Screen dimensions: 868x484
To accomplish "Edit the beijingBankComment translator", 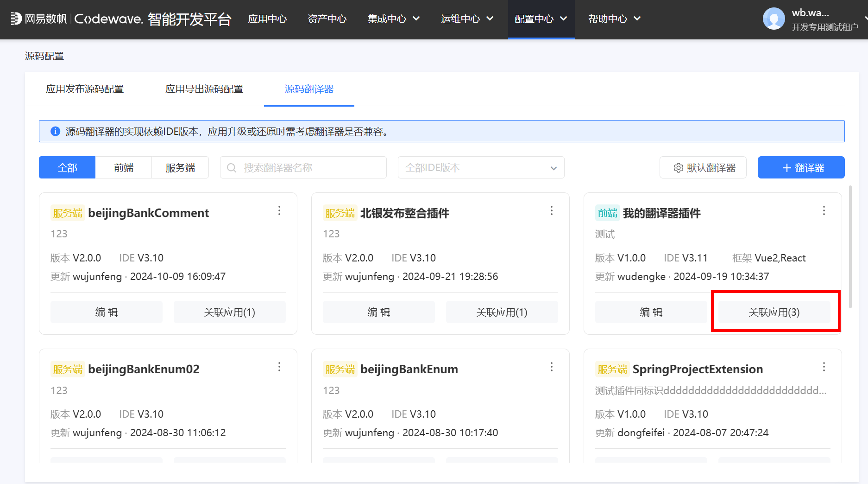I will [x=107, y=312].
